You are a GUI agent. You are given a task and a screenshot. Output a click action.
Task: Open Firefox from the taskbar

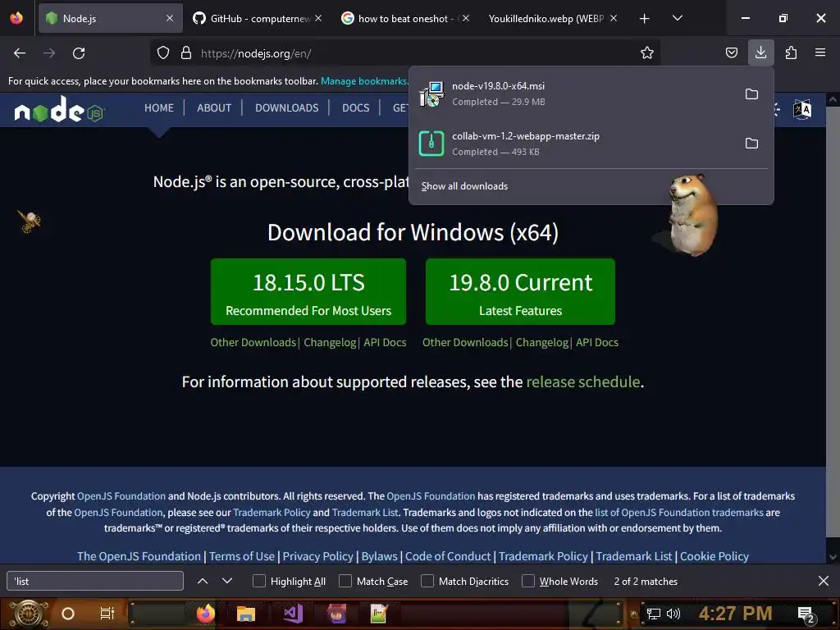[206, 613]
